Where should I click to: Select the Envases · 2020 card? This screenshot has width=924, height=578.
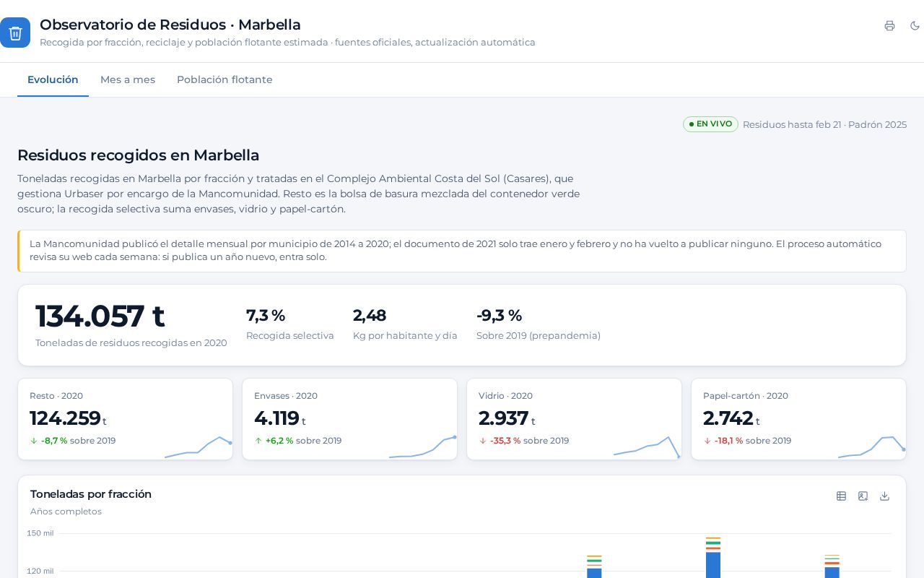(349, 419)
